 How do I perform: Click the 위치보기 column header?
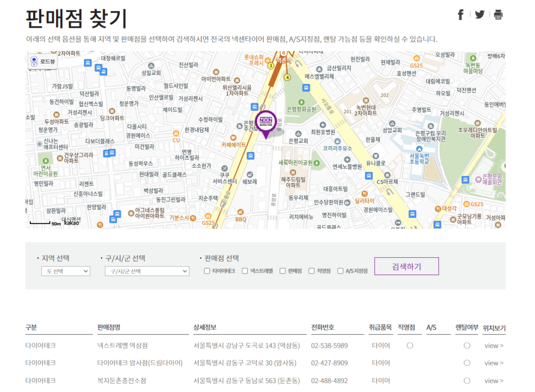[x=494, y=328]
